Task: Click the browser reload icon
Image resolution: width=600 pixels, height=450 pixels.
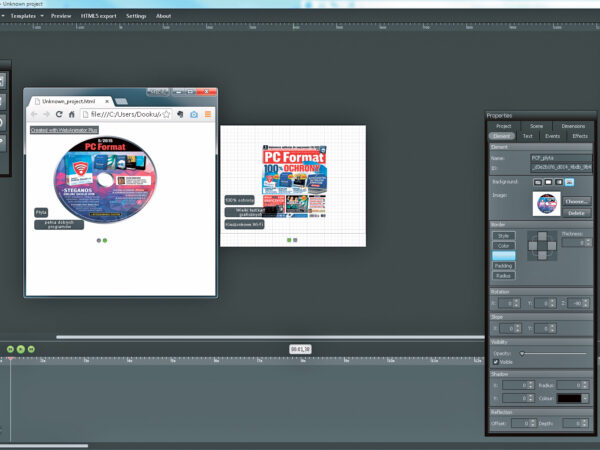Action: (59, 114)
